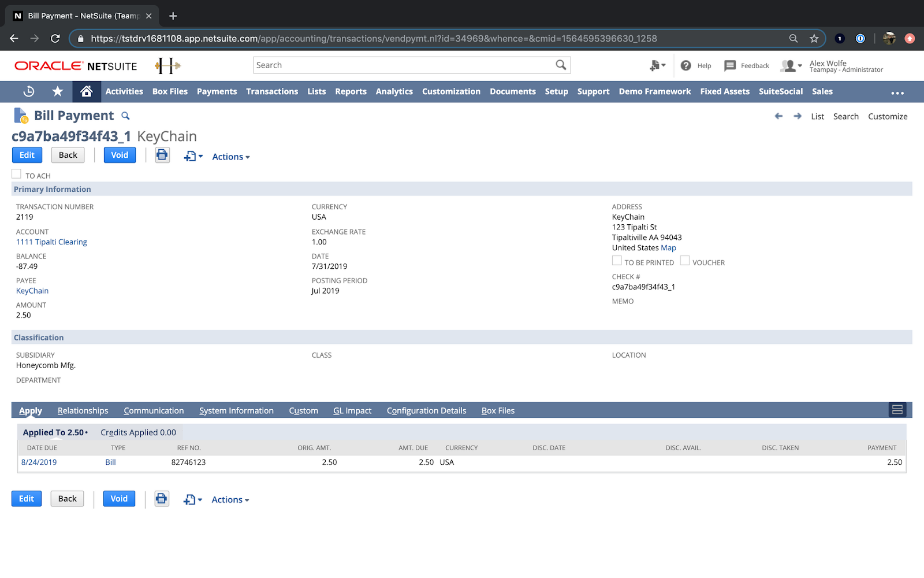The width and height of the screenshot is (924, 578).
Task: Click the Customize link
Action: (x=888, y=116)
